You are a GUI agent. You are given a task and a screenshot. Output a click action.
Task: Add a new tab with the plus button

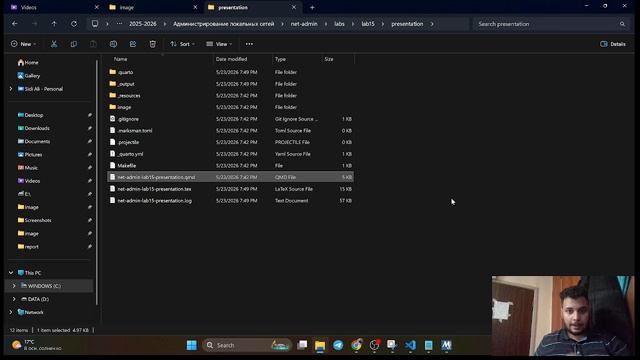312,7
